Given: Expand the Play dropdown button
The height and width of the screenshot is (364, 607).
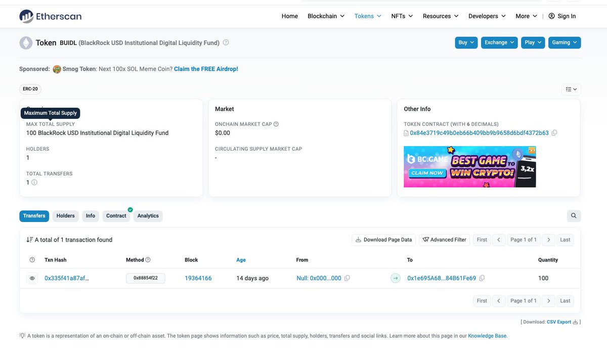Looking at the screenshot, I should 533,43.
